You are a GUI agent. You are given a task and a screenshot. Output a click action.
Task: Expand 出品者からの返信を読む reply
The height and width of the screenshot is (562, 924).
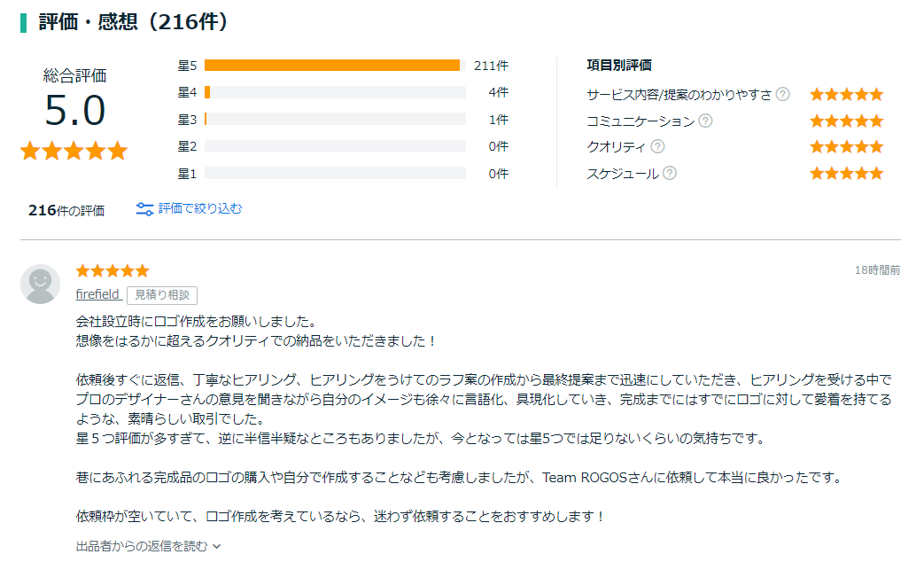[x=142, y=546]
